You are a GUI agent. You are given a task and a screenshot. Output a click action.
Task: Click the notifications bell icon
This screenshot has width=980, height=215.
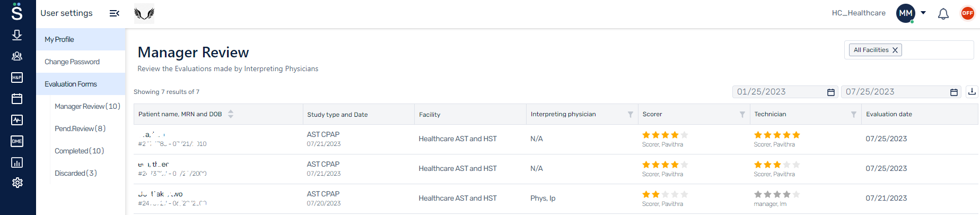(x=943, y=14)
